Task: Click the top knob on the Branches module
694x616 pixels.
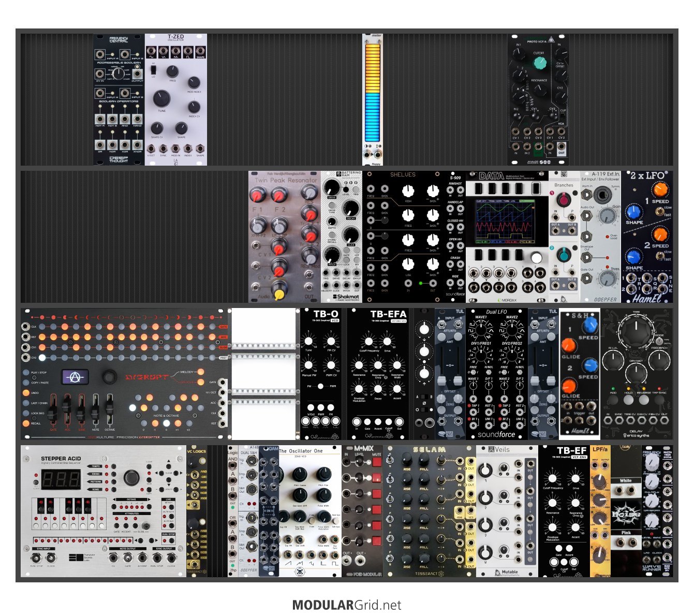Action: click(x=563, y=199)
